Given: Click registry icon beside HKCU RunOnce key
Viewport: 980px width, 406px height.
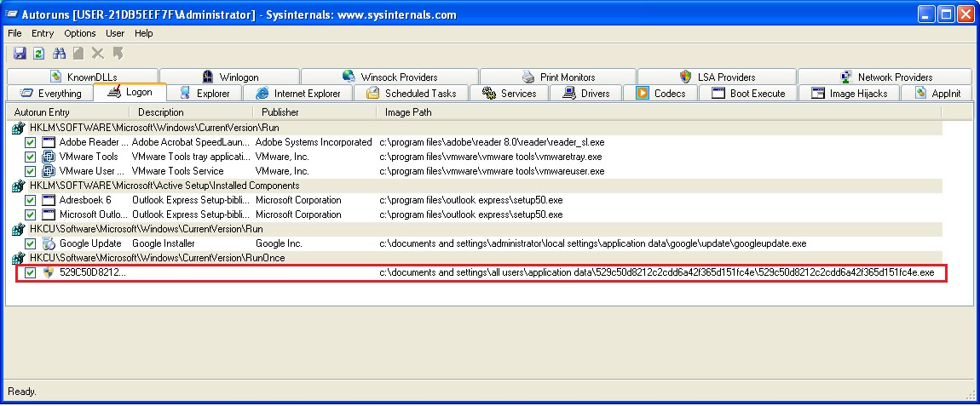Looking at the screenshot, I should 19,258.
